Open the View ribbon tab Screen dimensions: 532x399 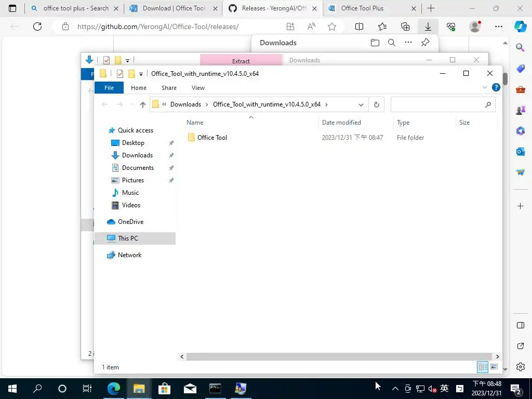198,87
